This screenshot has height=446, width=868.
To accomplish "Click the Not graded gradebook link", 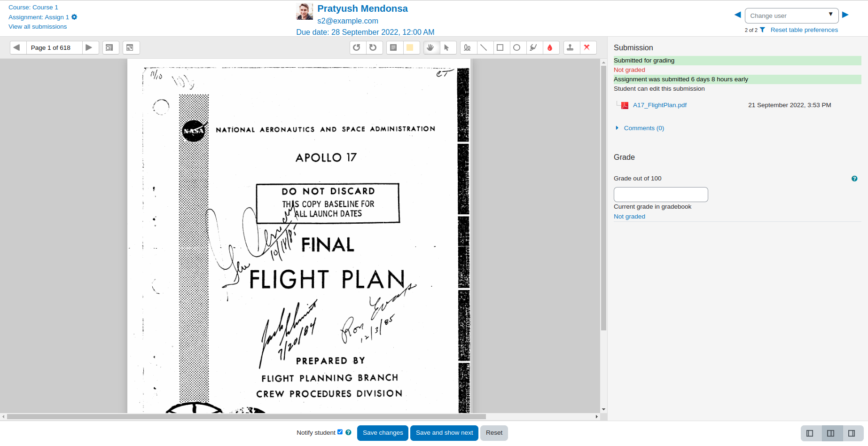I will pyautogui.click(x=629, y=217).
